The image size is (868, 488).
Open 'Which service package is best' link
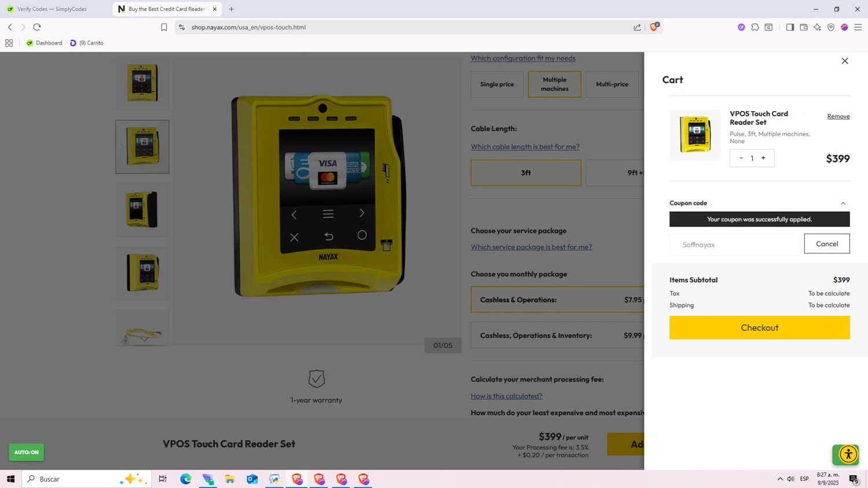pyautogui.click(x=531, y=247)
